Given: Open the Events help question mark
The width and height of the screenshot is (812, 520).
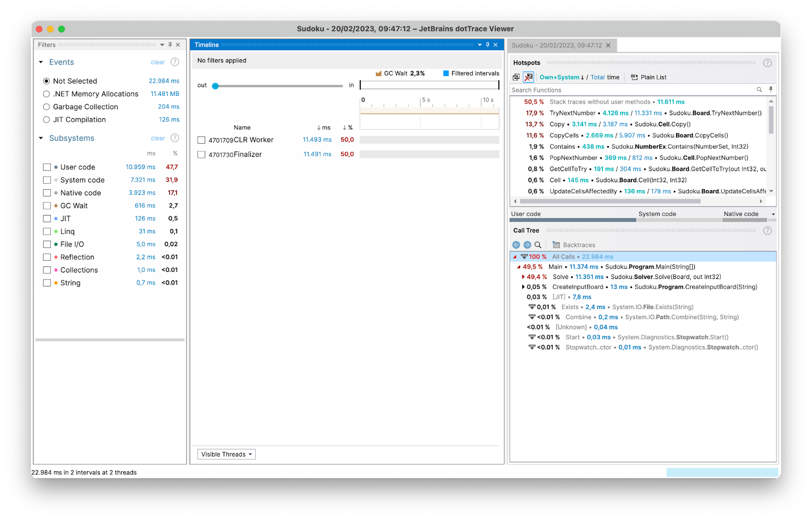Looking at the screenshot, I should tap(175, 62).
